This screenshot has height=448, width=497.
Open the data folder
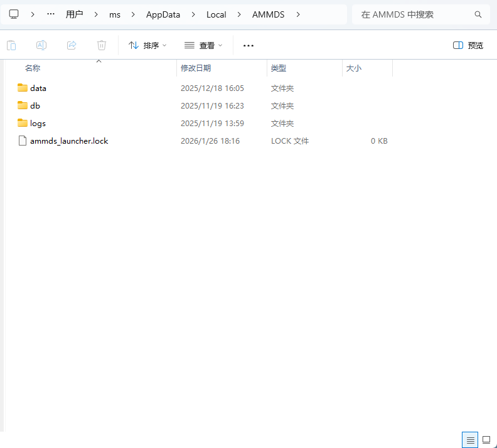pos(38,88)
